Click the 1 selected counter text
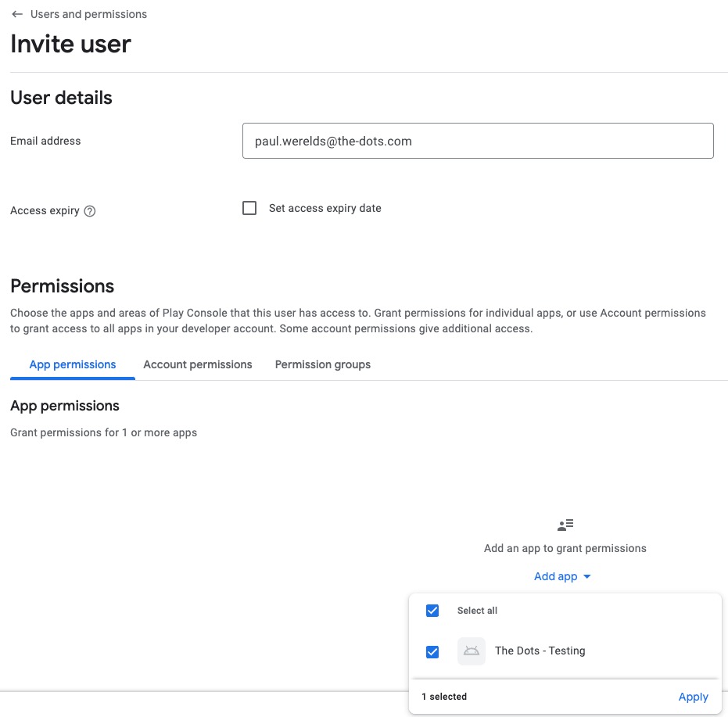728x717 pixels. click(x=444, y=697)
